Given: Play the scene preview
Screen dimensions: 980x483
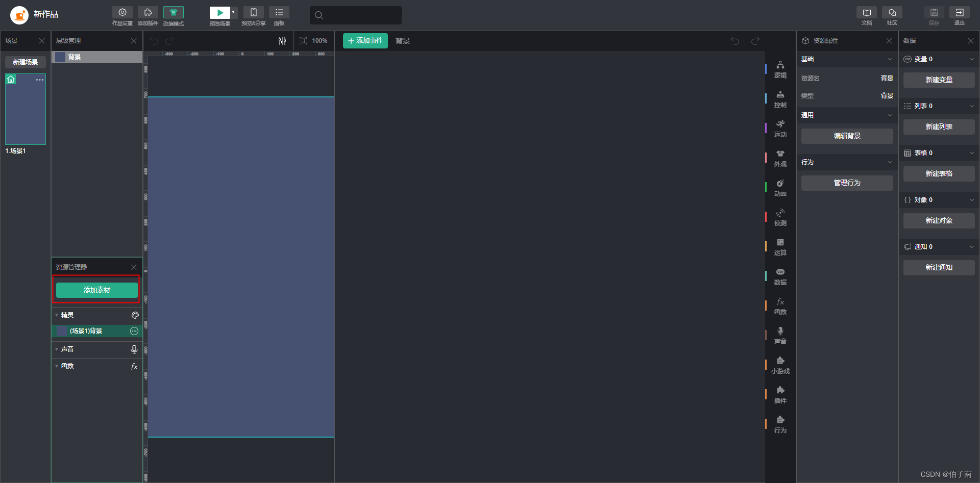Looking at the screenshot, I should [x=220, y=13].
